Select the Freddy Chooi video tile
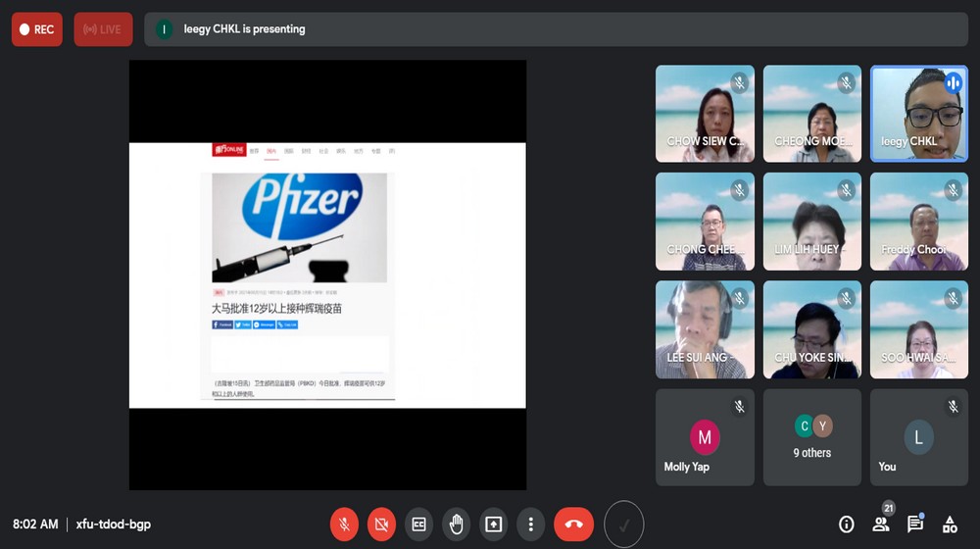The width and height of the screenshot is (980, 549). click(919, 222)
